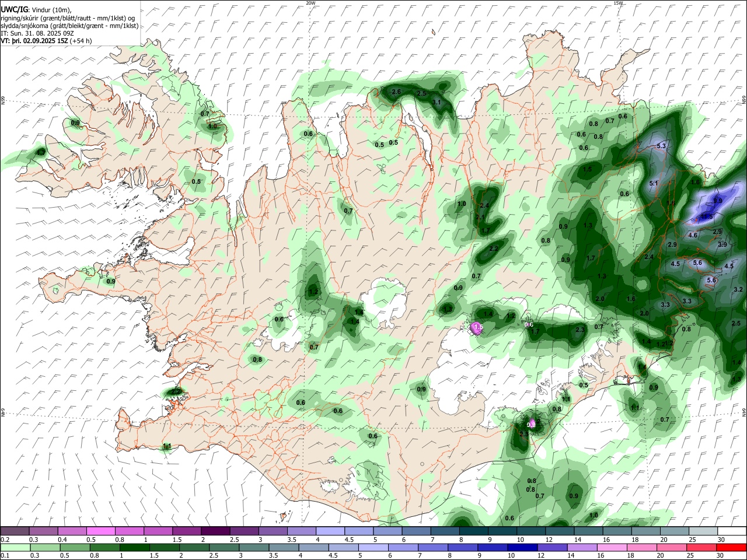Click the 15W longitude label
This screenshot has width=747, height=560.
point(618,3)
